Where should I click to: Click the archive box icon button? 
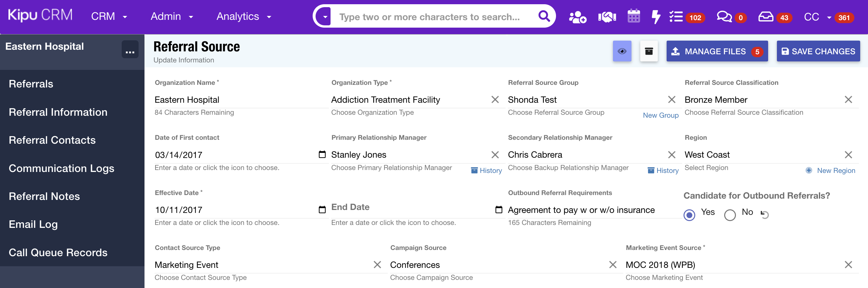pos(649,51)
